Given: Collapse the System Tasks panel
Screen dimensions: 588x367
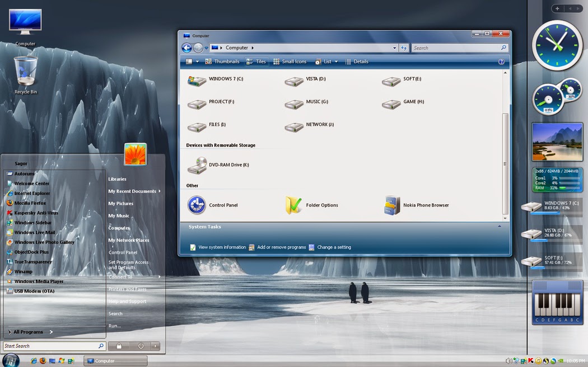Looking at the screenshot, I should 499,226.
